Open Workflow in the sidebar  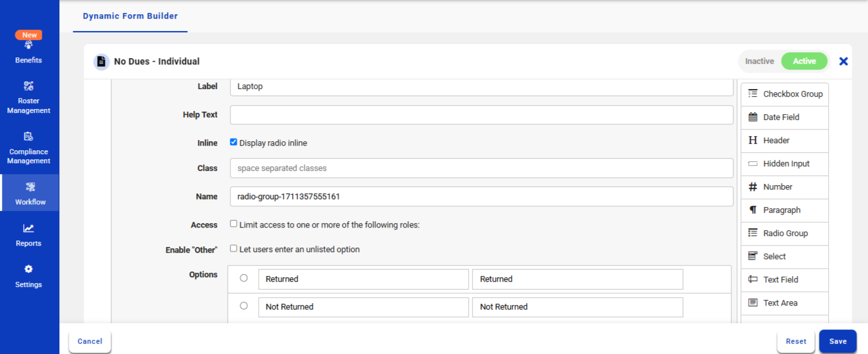click(x=30, y=193)
